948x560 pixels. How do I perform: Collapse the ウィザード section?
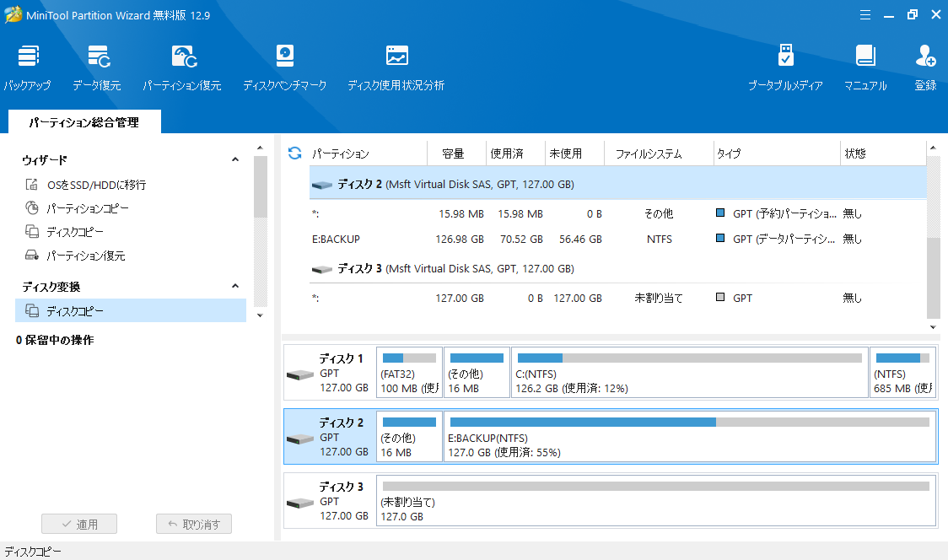click(235, 159)
